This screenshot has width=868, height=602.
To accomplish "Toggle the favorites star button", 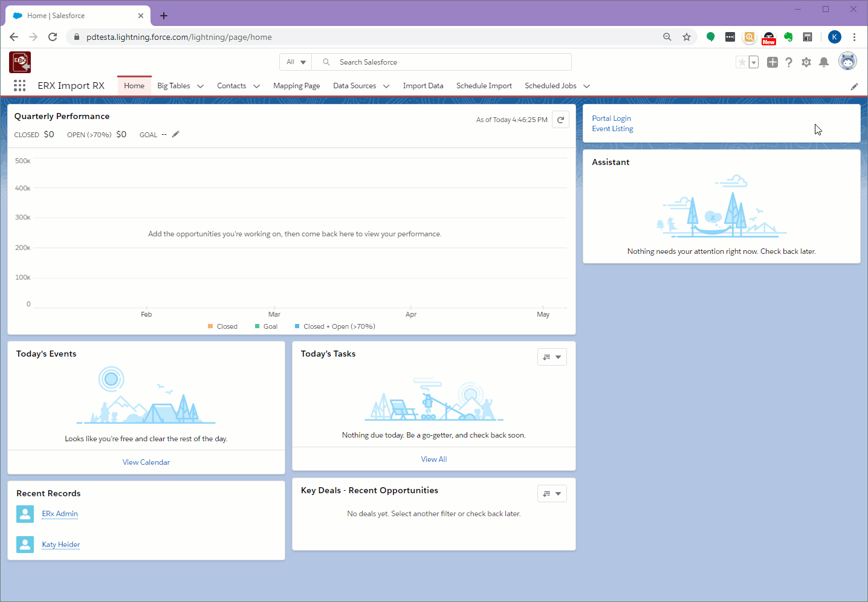I will click(x=742, y=62).
